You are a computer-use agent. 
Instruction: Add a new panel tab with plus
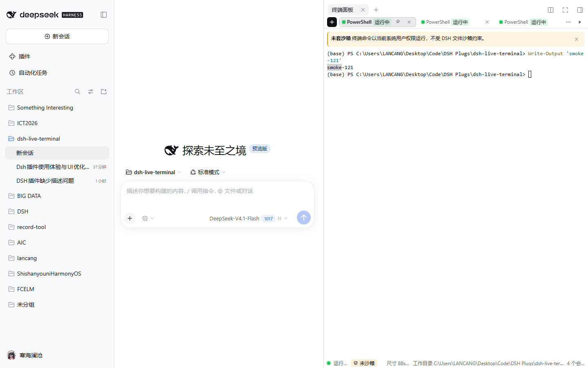[x=376, y=10]
